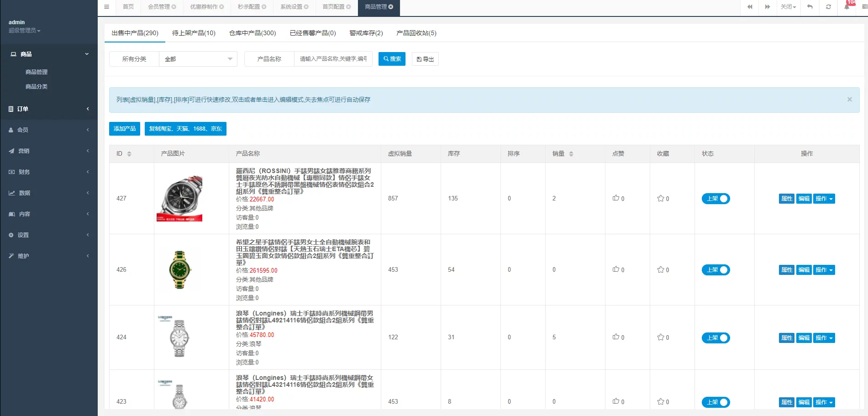This screenshot has height=416, width=868.
Task: Open the 首页 top tab
Action: point(128,7)
